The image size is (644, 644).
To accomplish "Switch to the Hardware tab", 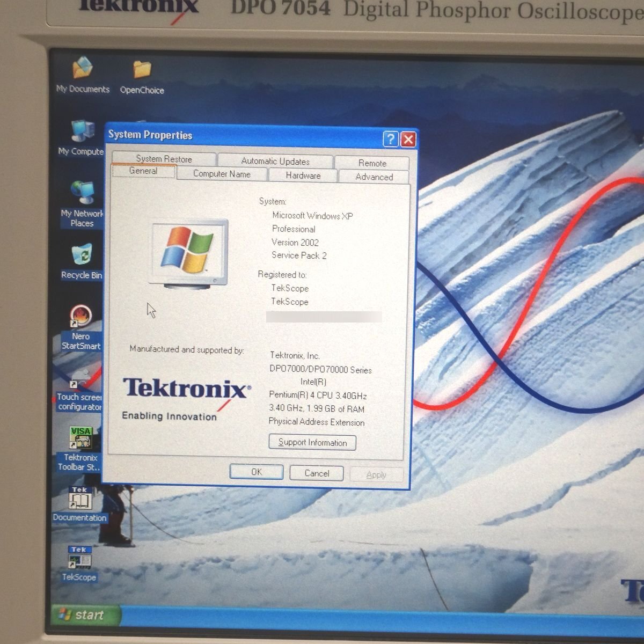I will pos(303,175).
